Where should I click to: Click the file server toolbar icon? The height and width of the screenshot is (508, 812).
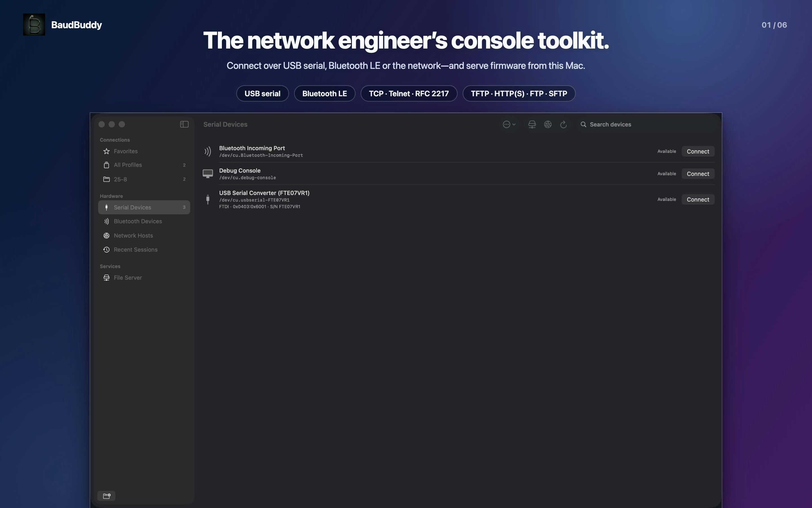click(532, 124)
